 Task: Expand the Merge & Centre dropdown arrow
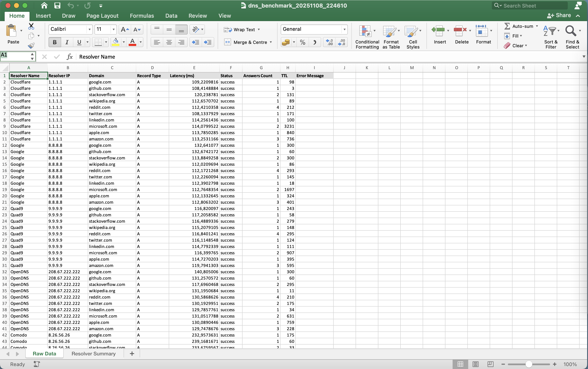click(x=271, y=42)
